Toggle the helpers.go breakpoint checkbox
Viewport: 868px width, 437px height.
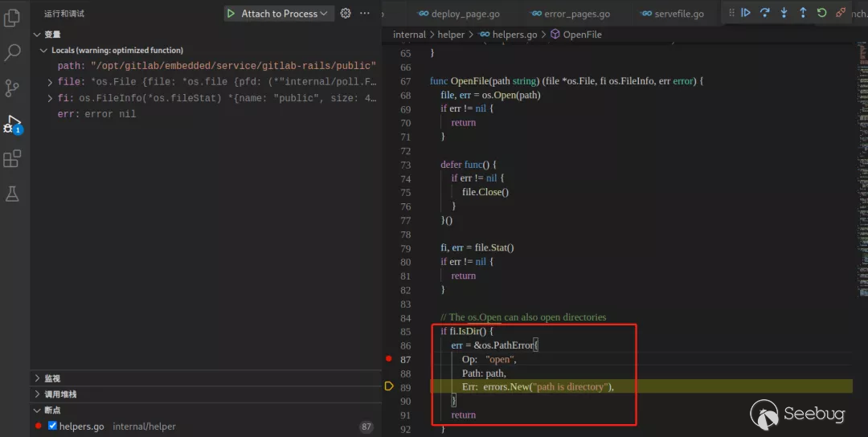pos(52,426)
